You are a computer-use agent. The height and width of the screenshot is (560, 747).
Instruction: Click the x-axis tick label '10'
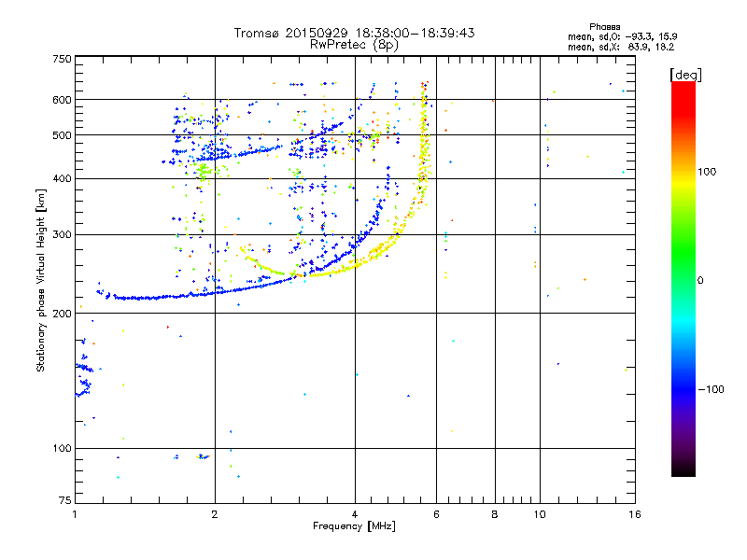point(540,514)
